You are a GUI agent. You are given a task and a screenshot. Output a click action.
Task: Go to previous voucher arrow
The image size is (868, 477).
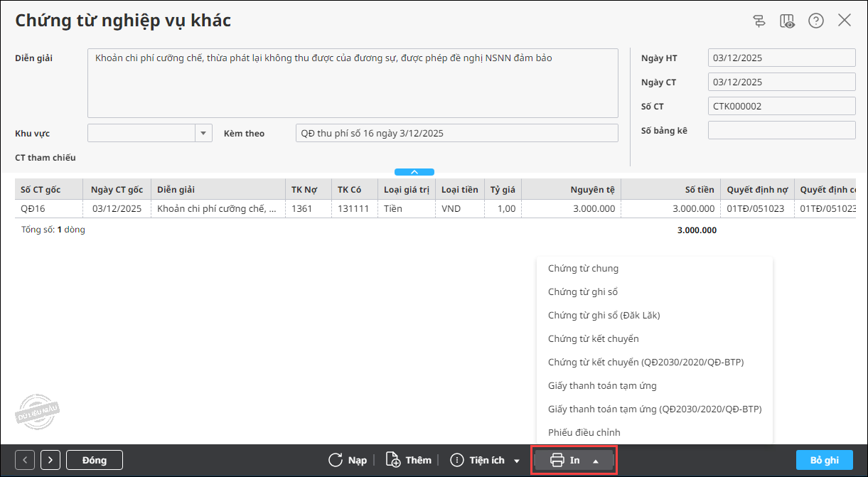(26, 460)
